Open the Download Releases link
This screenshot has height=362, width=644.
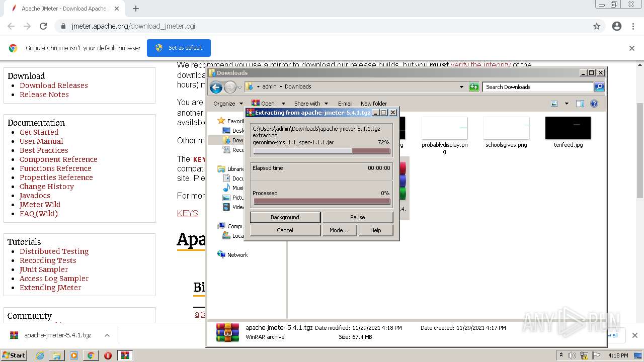pos(54,85)
